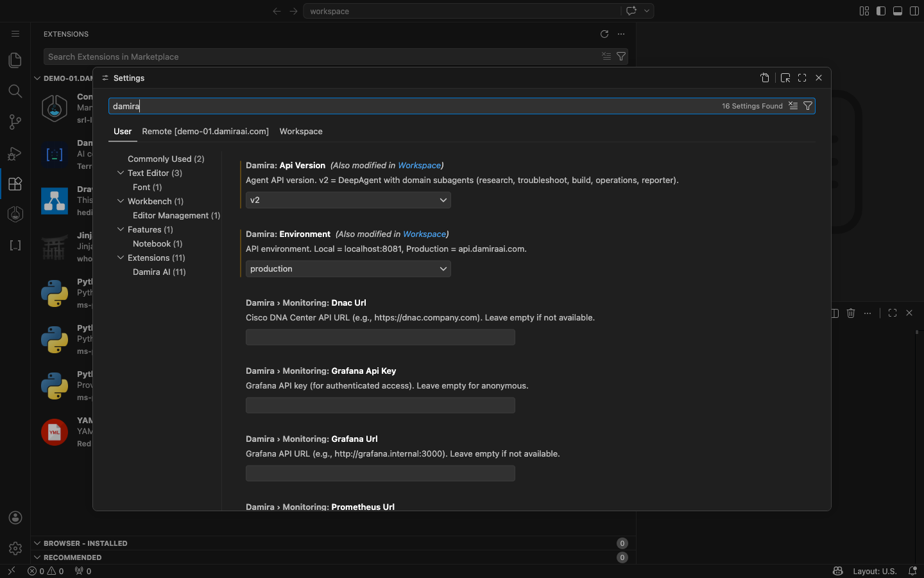Open Settings in editor icon
This screenshot has width=924, height=578.
coord(785,78)
